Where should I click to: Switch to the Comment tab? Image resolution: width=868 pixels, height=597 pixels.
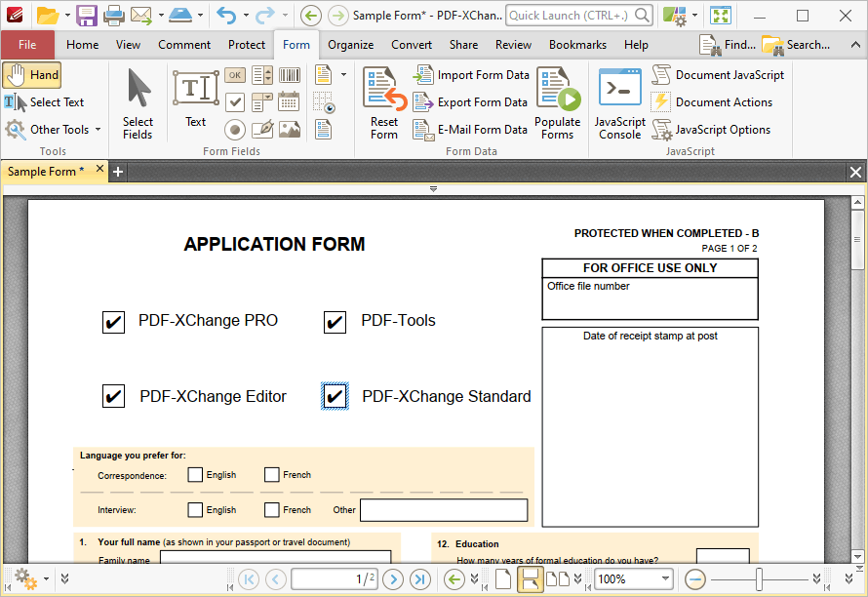[x=184, y=45]
